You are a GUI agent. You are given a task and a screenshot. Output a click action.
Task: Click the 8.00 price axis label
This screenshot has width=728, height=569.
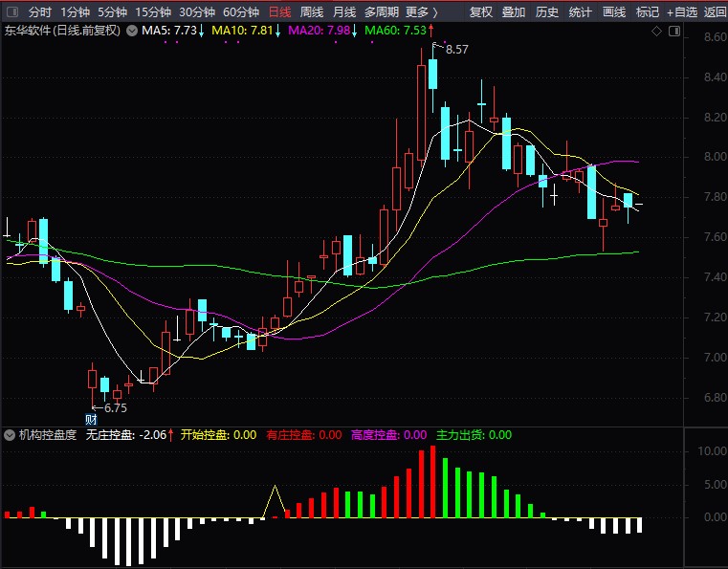click(x=715, y=157)
